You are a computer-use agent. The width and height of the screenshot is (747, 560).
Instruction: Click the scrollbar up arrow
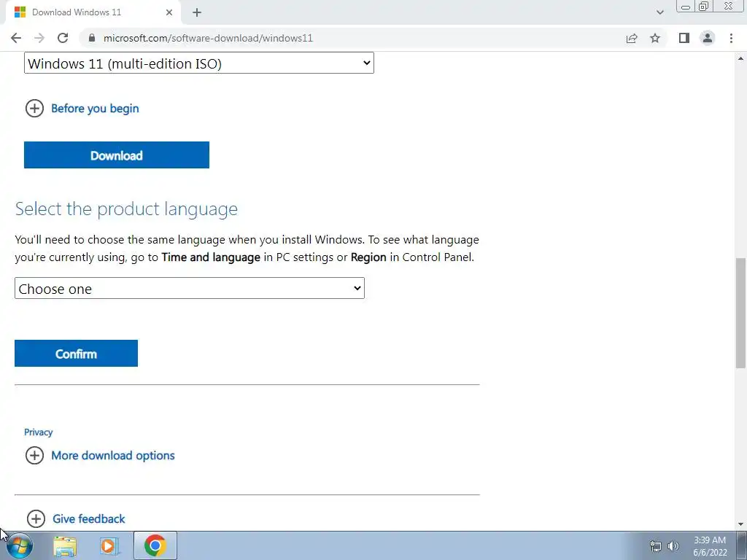(740, 58)
